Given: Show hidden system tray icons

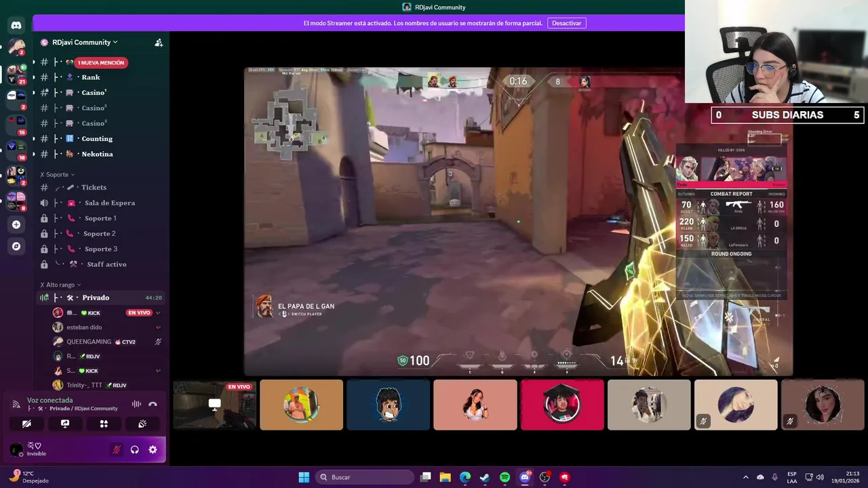Looking at the screenshot, I should 746,477.
